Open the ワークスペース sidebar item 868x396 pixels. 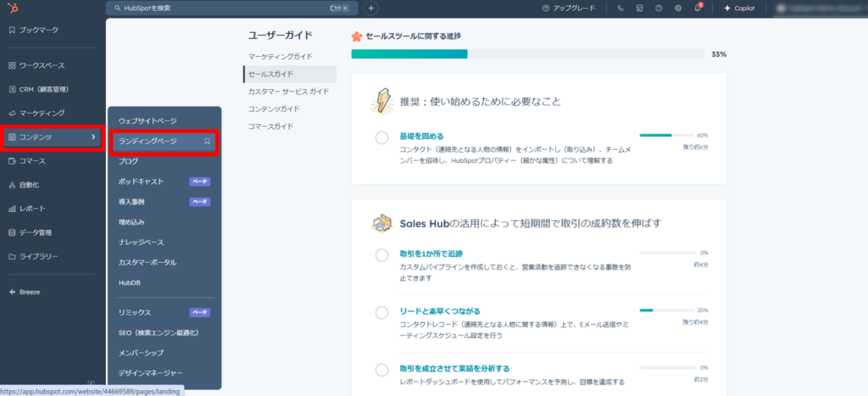click(36, 65)
